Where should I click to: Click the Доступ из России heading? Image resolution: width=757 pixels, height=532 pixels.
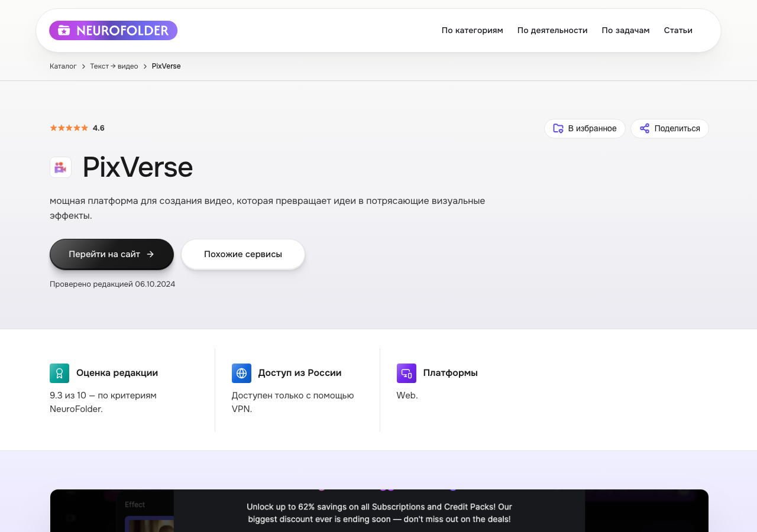click(300, 373)
